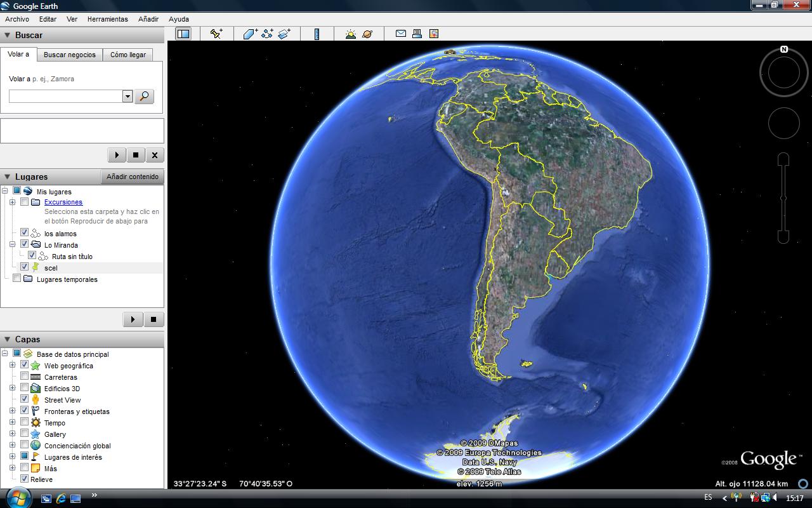Viewport: 812px width, 508px height.
Task: Click the Mis lugares globe icon
Action: 28,192
